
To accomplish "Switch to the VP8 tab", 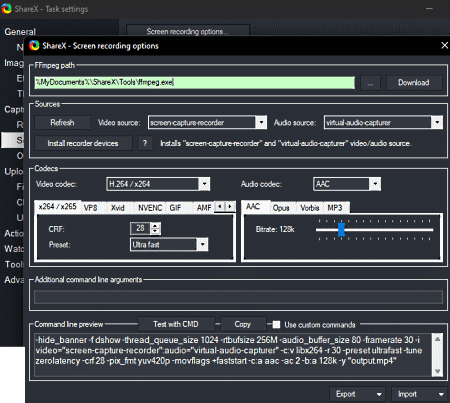I will [x=90, y=208].
